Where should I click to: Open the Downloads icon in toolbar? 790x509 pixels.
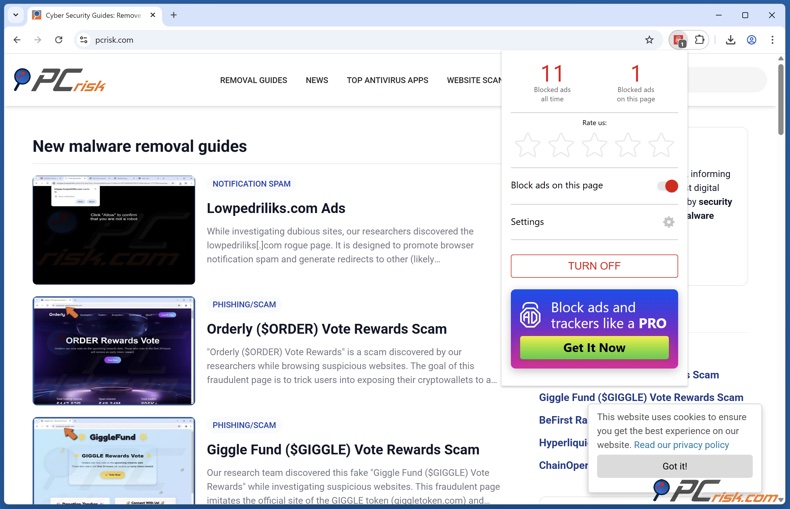730,40
